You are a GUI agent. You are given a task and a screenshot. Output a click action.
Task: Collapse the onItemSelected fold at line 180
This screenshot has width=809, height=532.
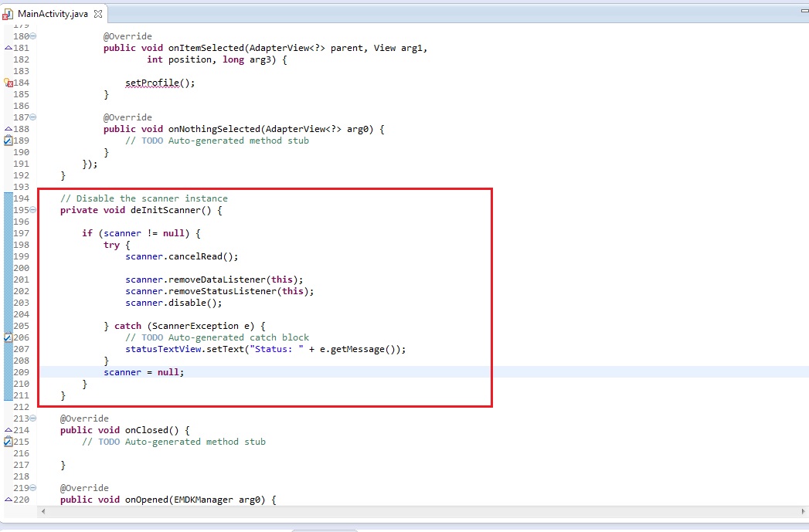32,36
